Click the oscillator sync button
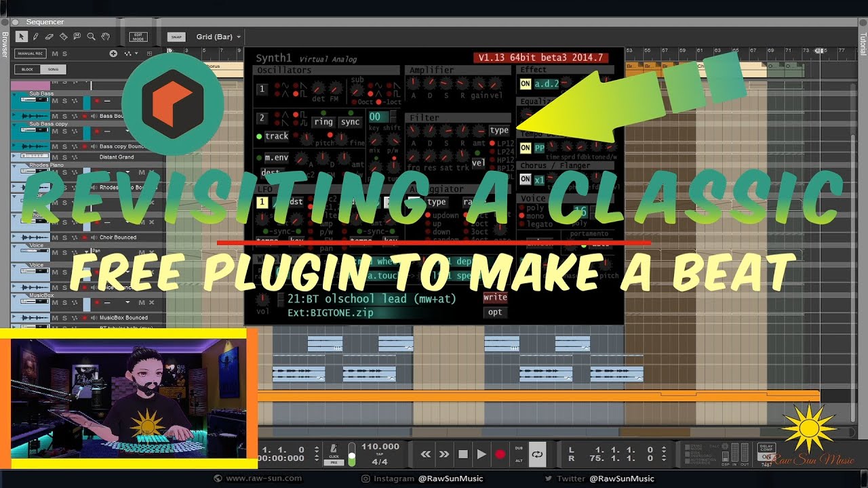 pyautogui.click(x=350, y=122)
